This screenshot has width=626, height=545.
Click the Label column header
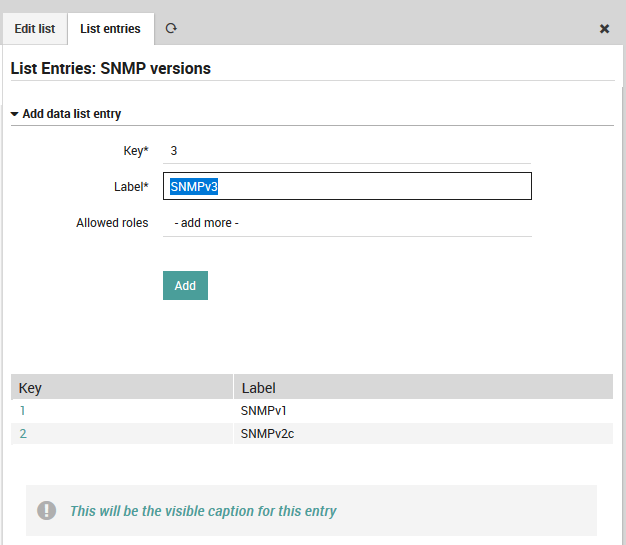point(258,388)
